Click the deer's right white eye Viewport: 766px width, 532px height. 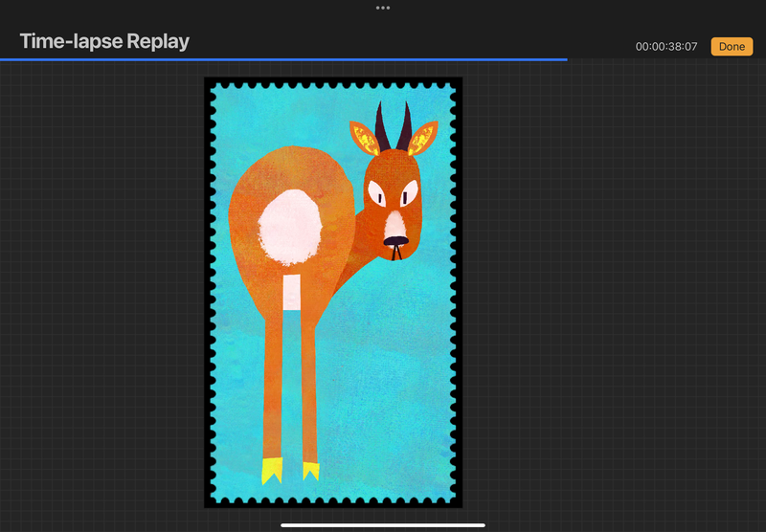[x=409, y=196]
